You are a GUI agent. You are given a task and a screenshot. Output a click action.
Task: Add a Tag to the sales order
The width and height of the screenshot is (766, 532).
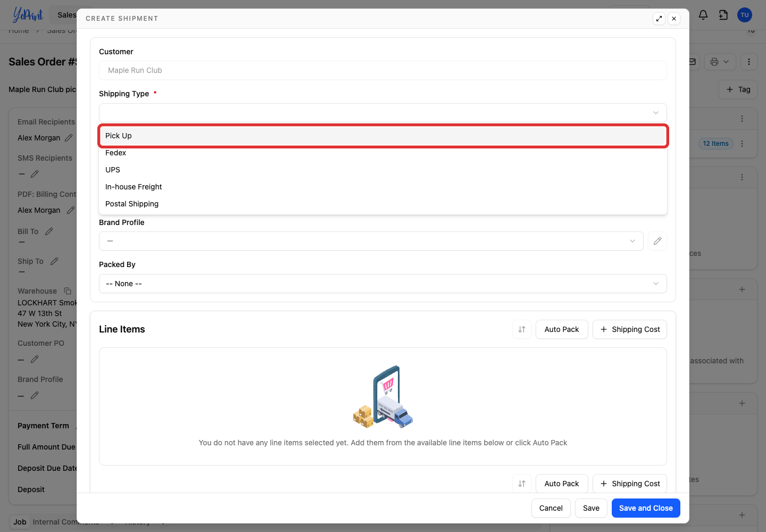pos(738,89)
